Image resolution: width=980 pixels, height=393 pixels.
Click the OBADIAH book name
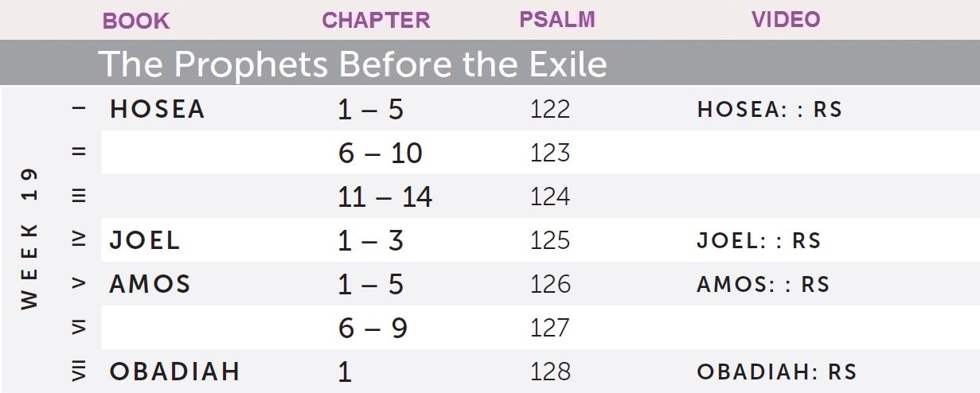click(x=175, y=372)
